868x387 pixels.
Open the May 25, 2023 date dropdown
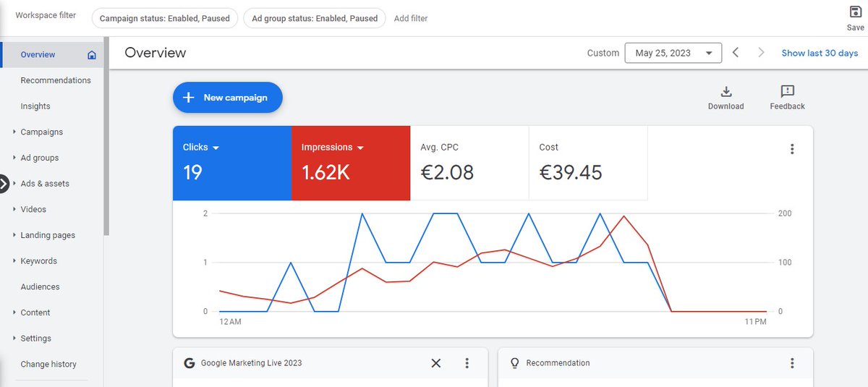[x=673, y=53]
